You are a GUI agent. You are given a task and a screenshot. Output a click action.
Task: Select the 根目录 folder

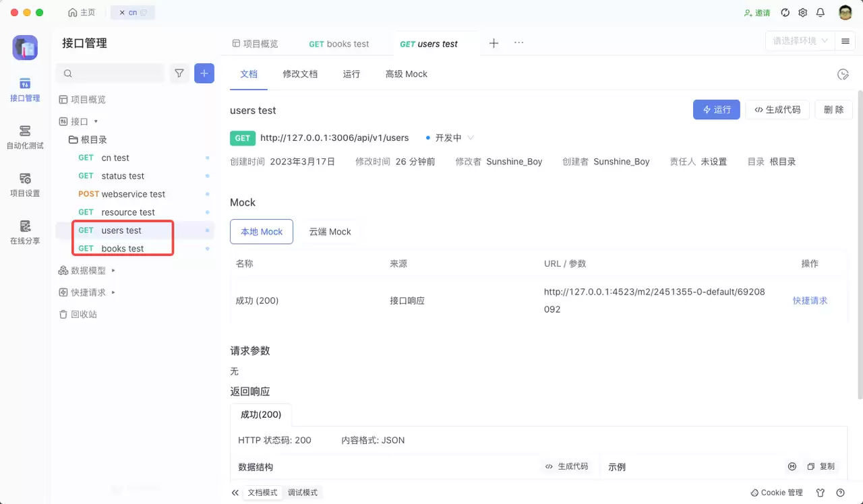coord(88,139)
